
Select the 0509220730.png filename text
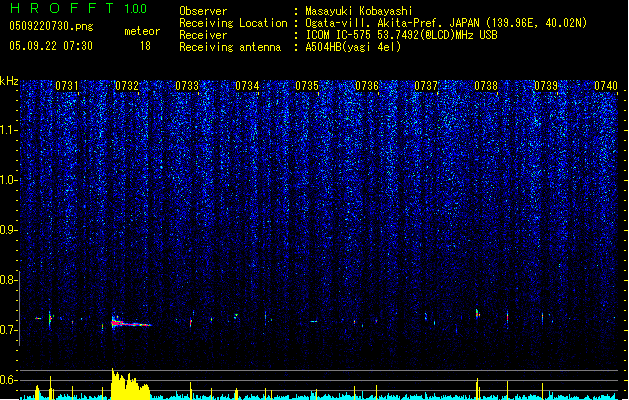click(x=51, y=26)
